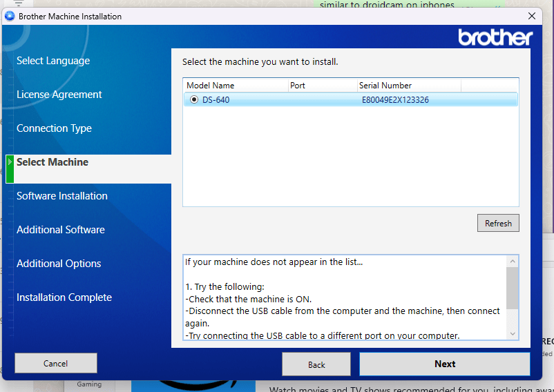Image resolution: width=554 pixels, height=392 pixels.
Task: Click the Gaming label in the background window
Action: point(89,384)
